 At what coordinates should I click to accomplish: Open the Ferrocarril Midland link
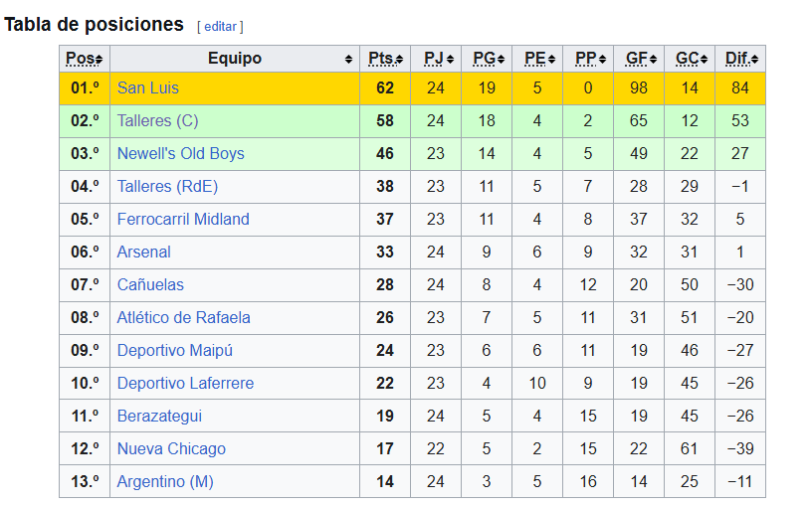pyautogui.click(x=183, y=220)
